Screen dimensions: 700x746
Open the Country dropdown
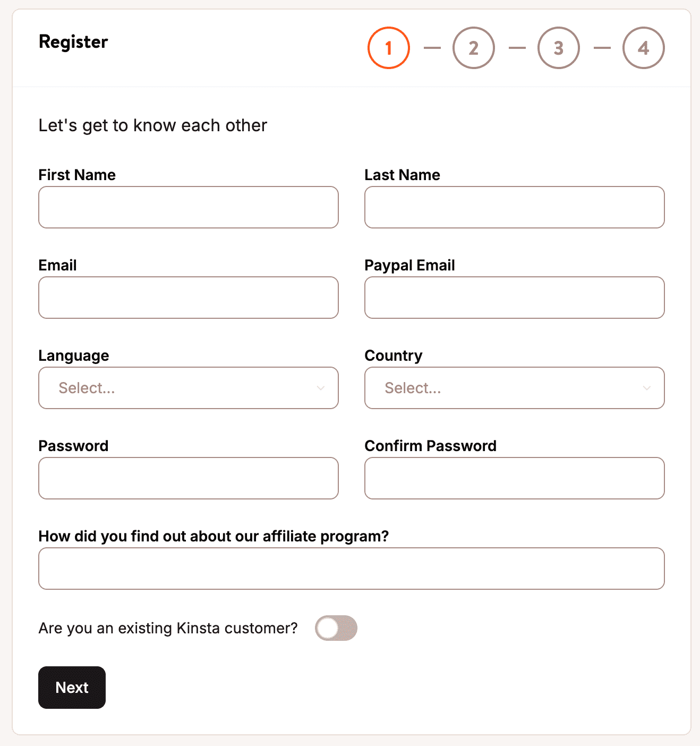coord(514,388)
